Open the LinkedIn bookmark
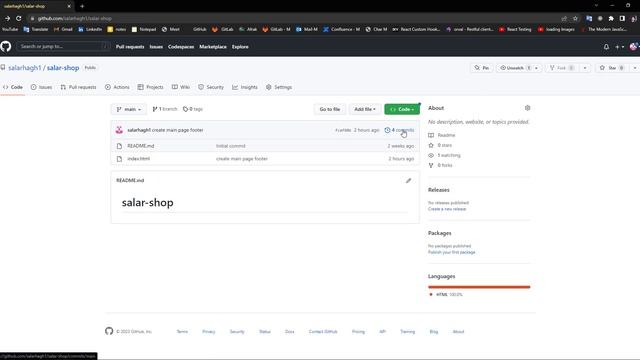640x360 pixels. [x=90, y=29]
